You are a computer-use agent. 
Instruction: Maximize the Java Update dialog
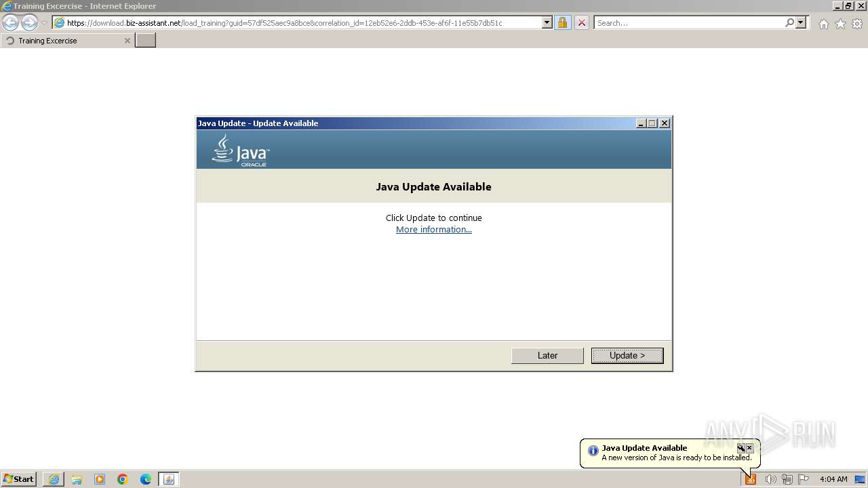point(652,123)
